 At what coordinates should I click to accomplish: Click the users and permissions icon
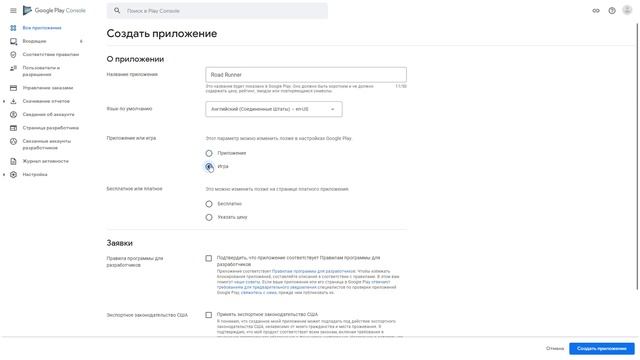coord(13,68)
